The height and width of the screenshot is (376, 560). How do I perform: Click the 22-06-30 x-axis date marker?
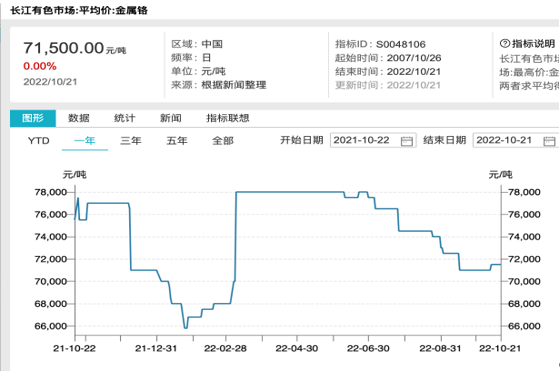click(368, 348)
